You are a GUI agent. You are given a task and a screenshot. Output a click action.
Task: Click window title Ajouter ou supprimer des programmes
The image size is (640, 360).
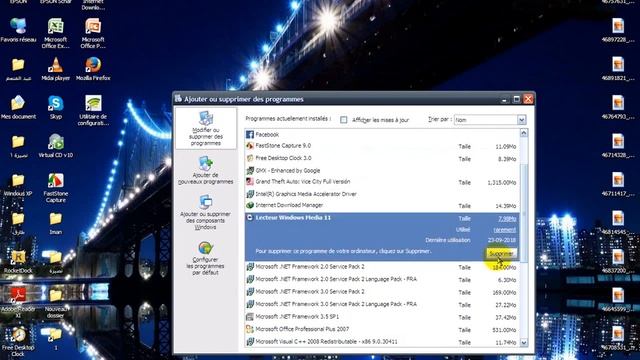pos(244,99)
